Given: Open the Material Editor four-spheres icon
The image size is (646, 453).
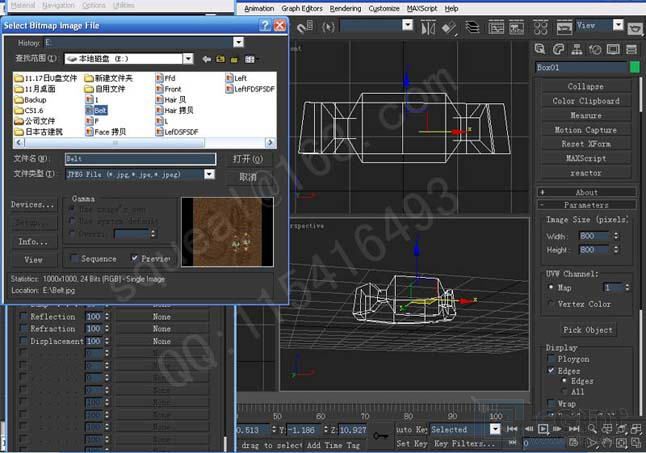Looking at the screenshot, I should click(x=540, y=28).
